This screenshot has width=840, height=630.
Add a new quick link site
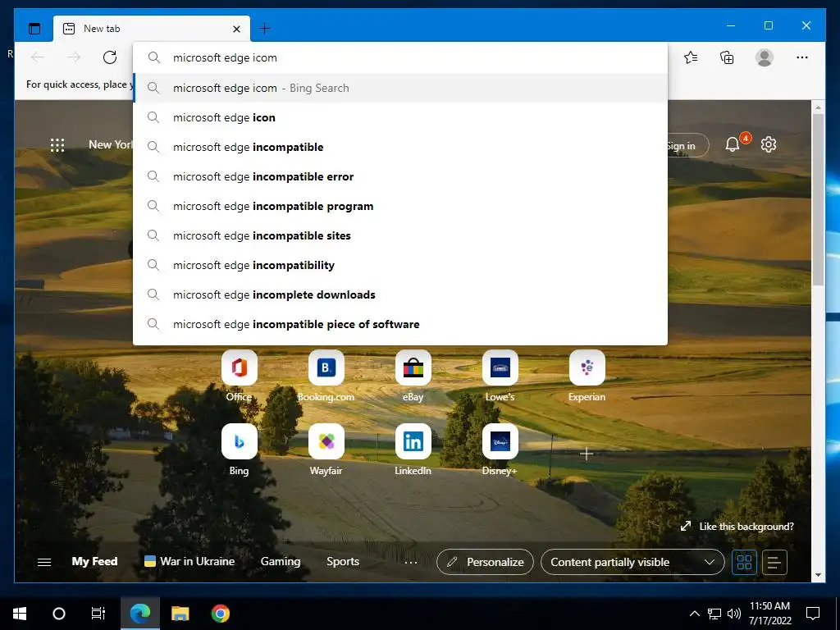587,454
